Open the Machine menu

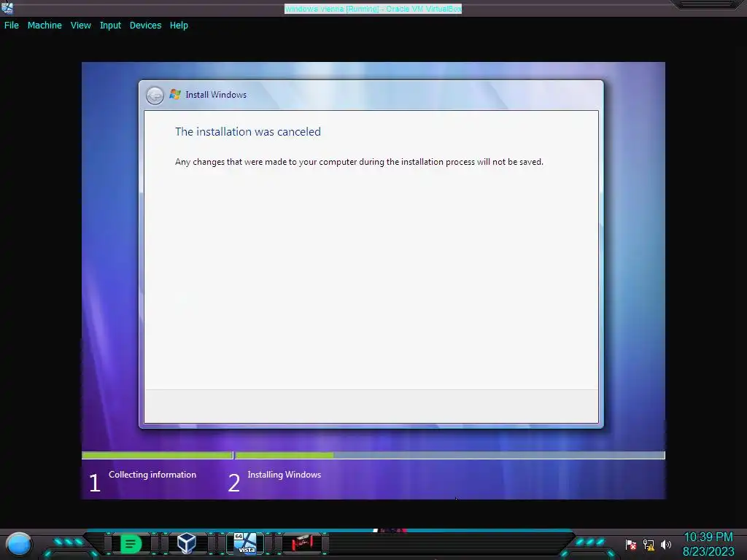tap(44, 26)
